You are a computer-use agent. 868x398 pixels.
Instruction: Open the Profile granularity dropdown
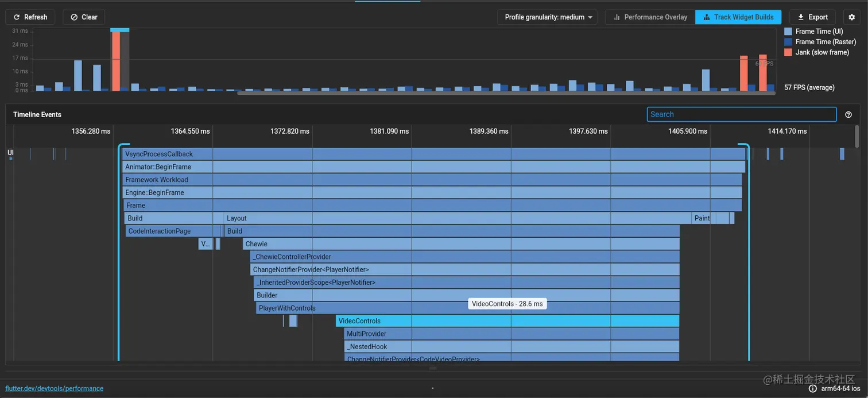(547, 17)
